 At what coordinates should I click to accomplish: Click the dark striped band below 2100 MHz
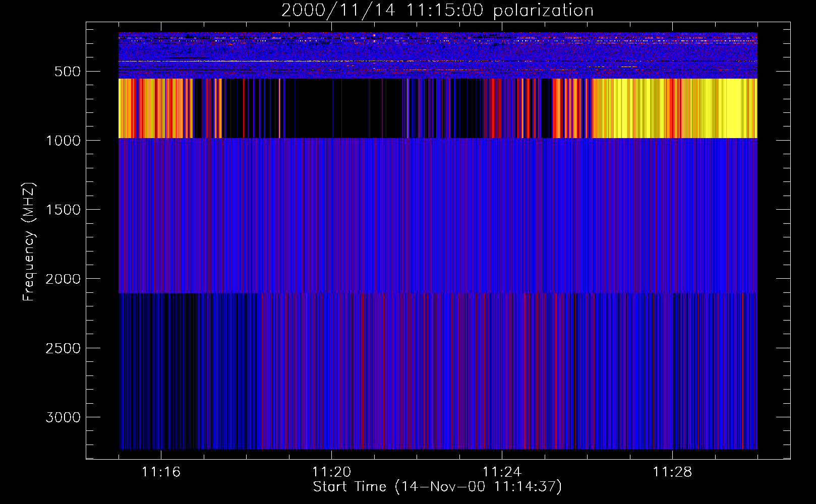[x=437, y=370]
